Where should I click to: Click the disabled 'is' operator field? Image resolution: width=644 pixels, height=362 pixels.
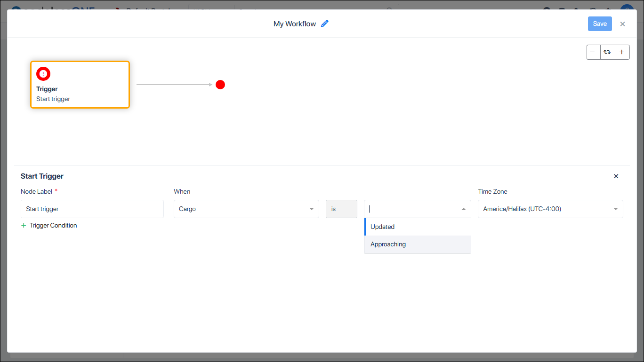coord(341,209)
